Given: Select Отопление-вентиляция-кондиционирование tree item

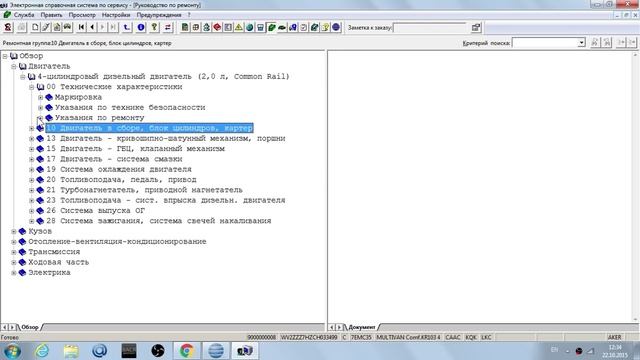Looking at the screenshot, I should [x=117, y=242].
